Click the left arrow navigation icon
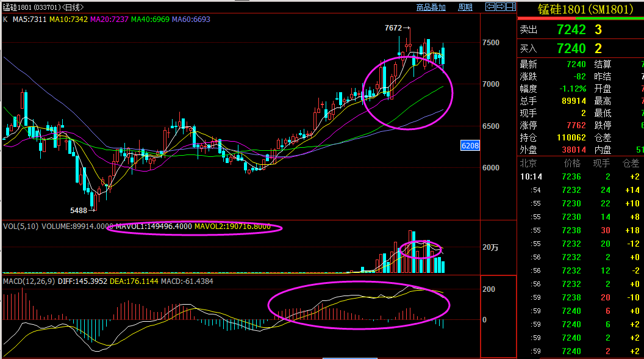 coord(490,7)
